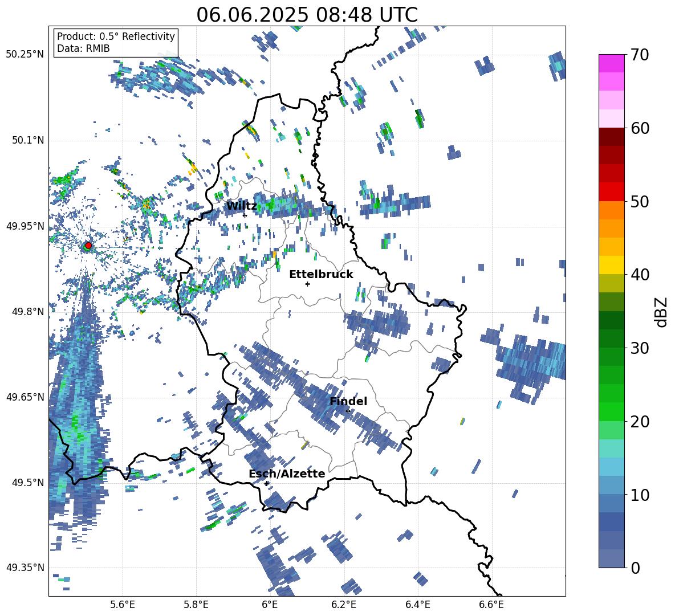Click the 49.5°N latitude tick label
Screen dimensions: 675x616
28,482
